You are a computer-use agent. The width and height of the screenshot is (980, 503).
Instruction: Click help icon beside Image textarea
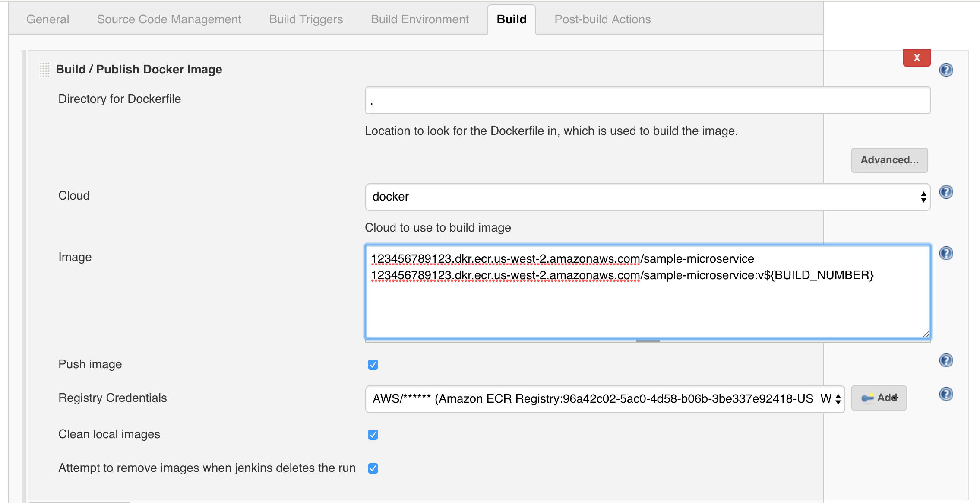click(x=946, y=253)
